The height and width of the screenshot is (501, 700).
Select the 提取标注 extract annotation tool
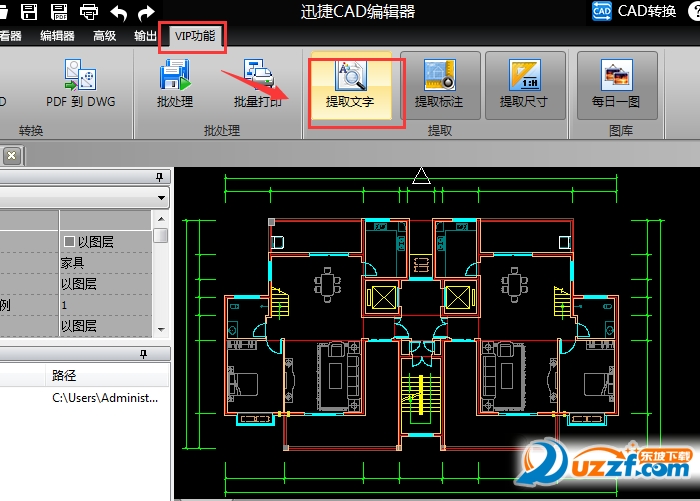440,85
